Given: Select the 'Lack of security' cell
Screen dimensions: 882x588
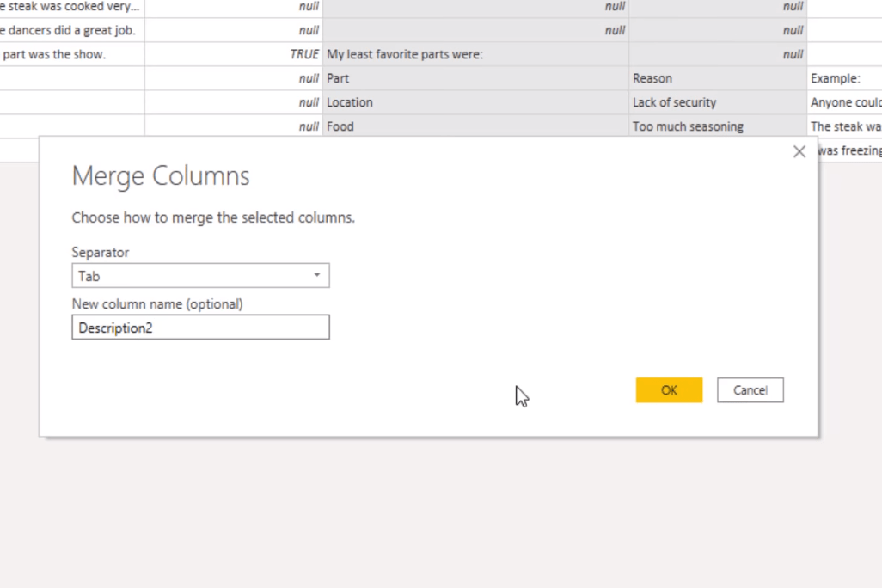Looking at the screenshot, I should click(x=717, y=102).
